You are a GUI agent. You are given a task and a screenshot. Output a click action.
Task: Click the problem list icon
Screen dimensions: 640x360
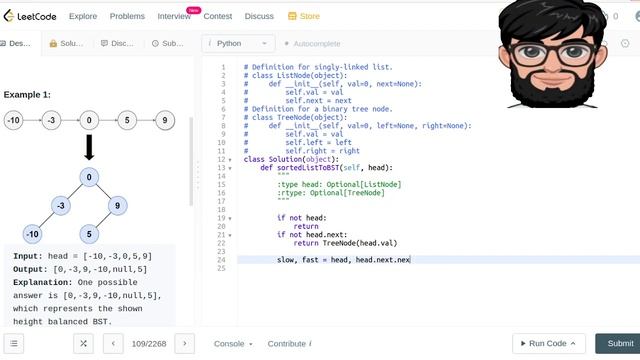point(14,344)
